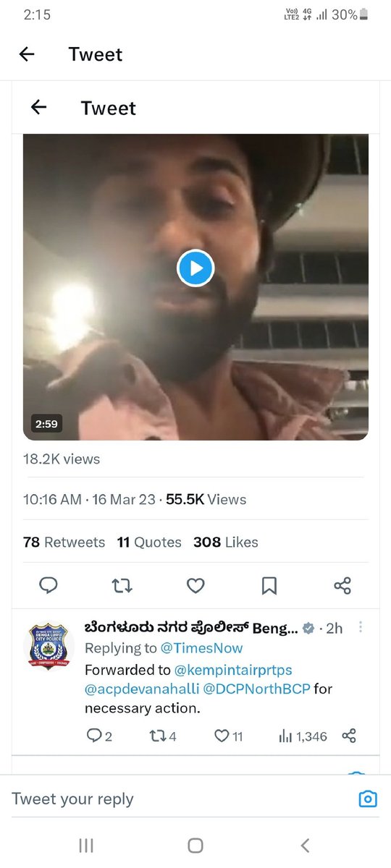This screenshot has height=868, width=391.
Task: View the 308 Likes list
Action: pos(226,542)
